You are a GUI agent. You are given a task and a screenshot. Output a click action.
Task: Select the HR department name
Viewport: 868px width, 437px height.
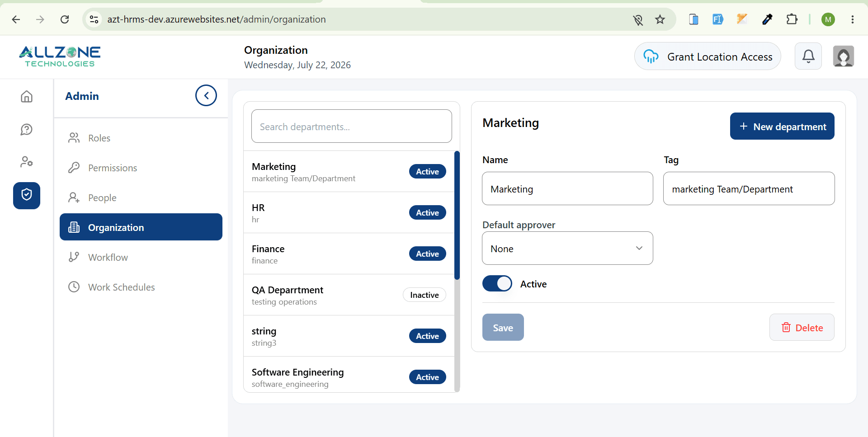point(258,208)
